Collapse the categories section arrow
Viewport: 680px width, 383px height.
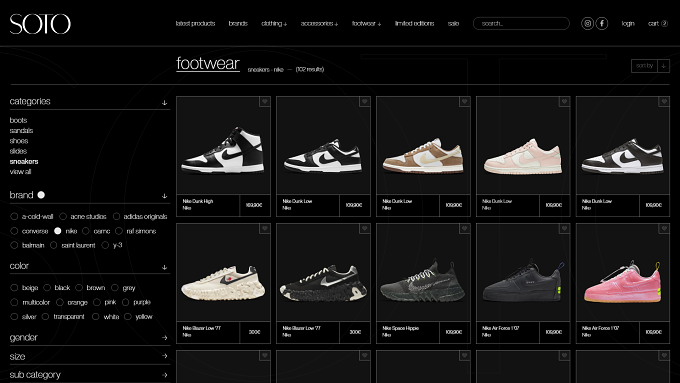click(x=164, y=102)
